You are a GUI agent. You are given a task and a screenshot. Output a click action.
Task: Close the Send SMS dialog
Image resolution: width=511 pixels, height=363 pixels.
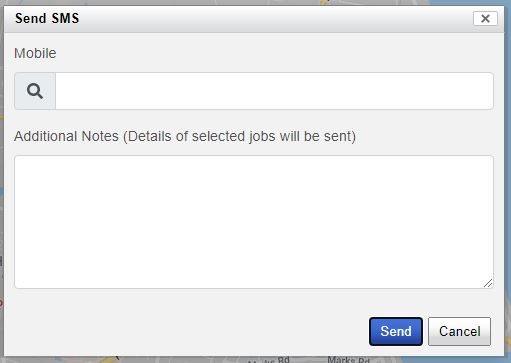(x=485, y=18)
